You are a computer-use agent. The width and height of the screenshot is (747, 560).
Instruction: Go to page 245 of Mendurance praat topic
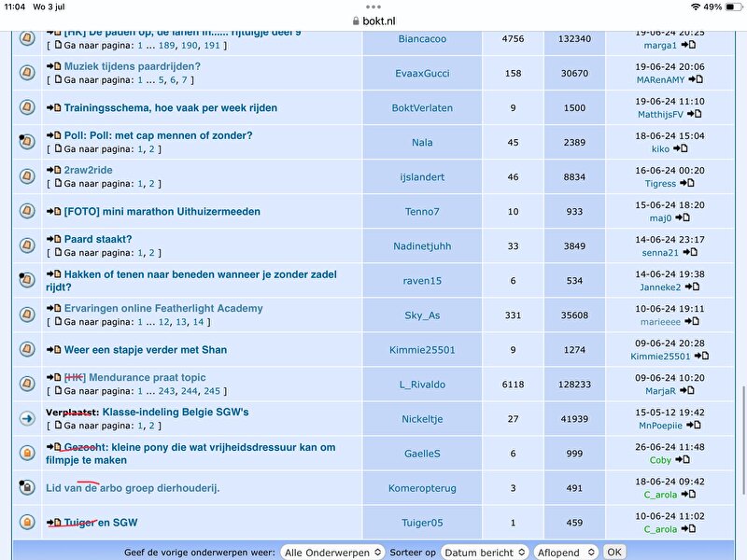click(212, 391)
